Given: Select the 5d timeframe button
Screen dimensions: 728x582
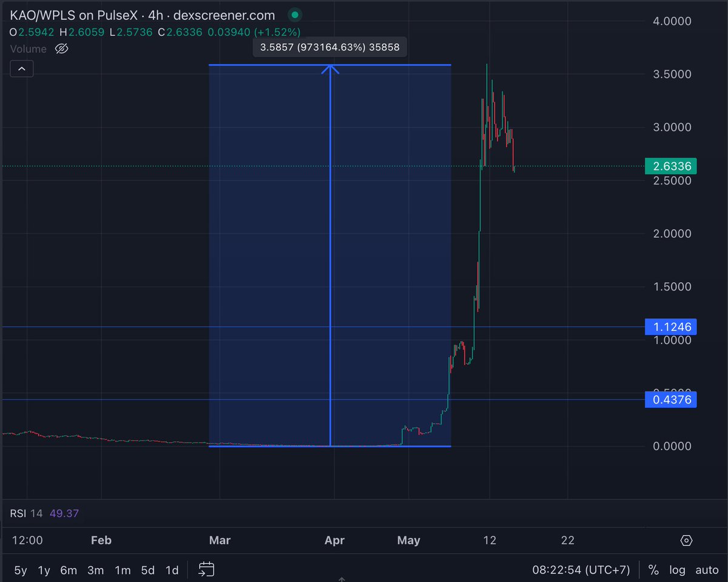Looking at the screenshot, I should (x=147, y=570).
